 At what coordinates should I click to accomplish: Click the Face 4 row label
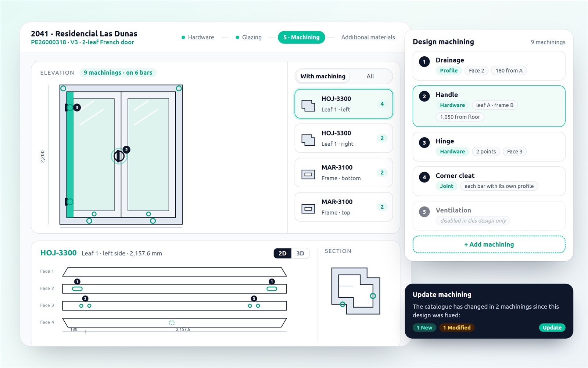47,322
